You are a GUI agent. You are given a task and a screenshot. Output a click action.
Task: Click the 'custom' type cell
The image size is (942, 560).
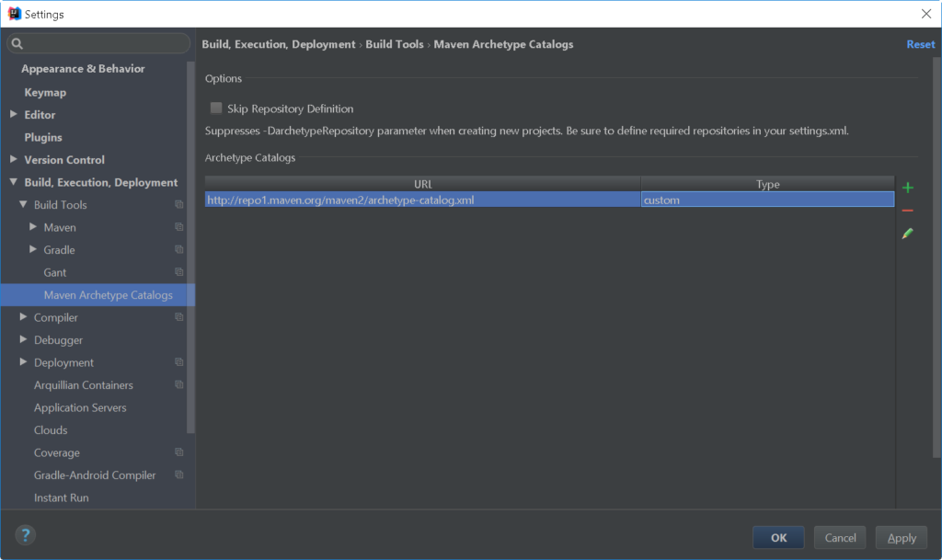(x=767, y=200)
